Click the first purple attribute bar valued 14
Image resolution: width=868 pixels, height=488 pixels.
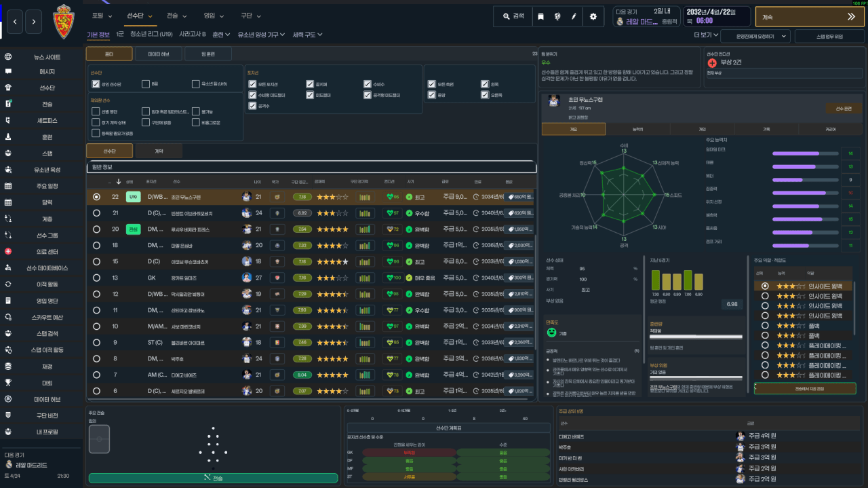[806, 153]
